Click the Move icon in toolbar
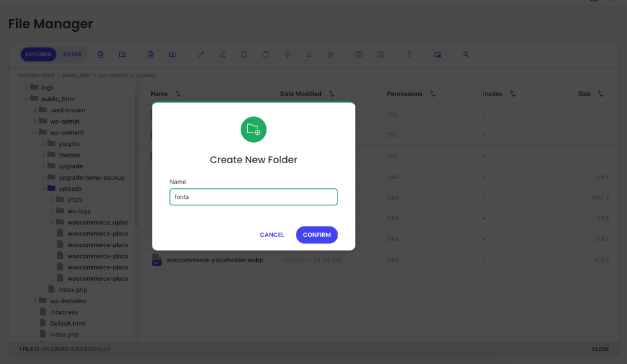This screenshot has height=364, width=627. (288, 54)
